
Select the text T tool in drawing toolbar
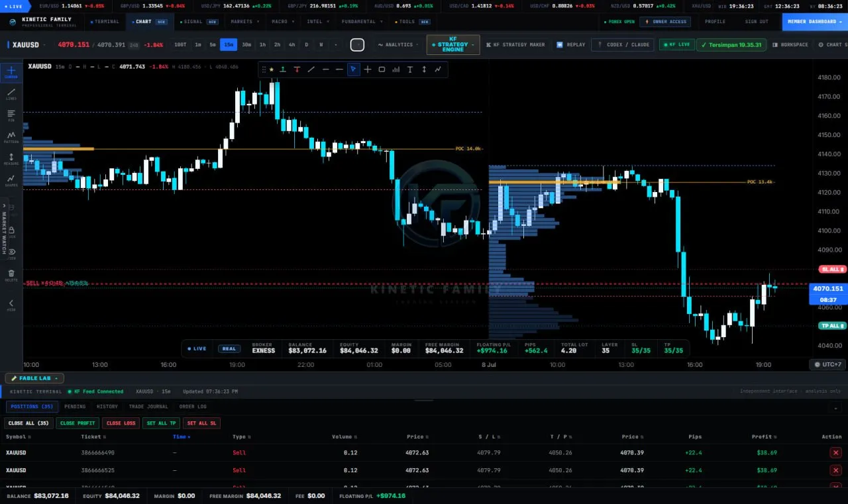pyautogui.click(x=410, y=69)
